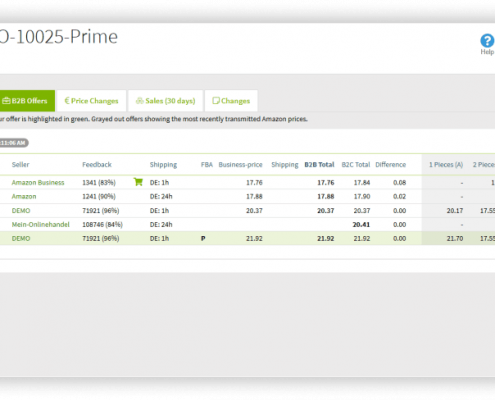Click the Difference value 0.02
The image size is (495, 400).
[x=399, y=197]
